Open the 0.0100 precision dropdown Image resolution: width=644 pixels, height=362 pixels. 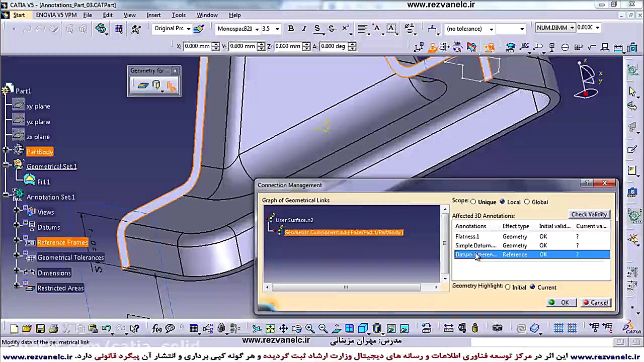coord(597,28)
